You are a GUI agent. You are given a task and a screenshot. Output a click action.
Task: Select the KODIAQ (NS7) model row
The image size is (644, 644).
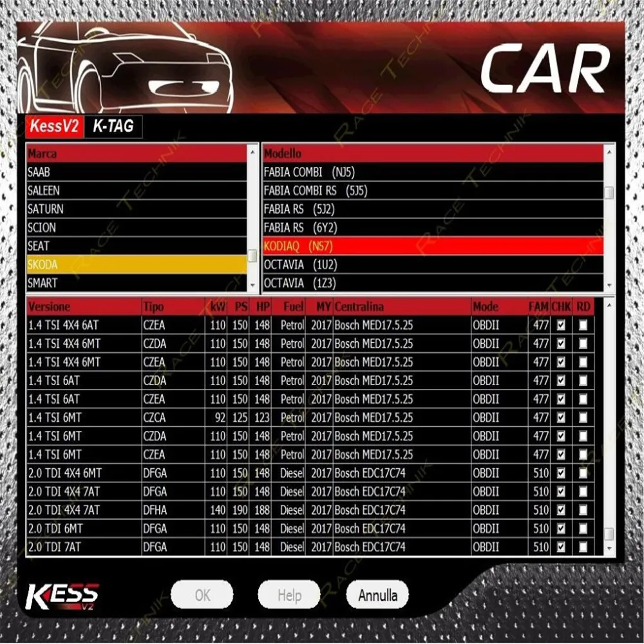433,246
